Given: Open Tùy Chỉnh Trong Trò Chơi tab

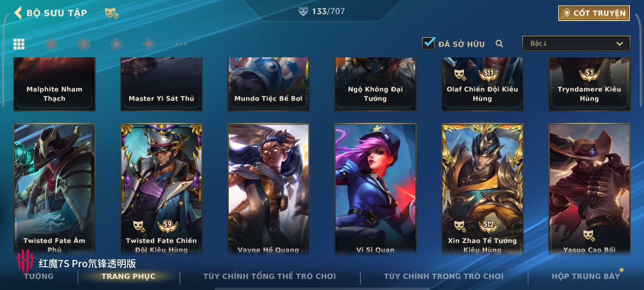Looking at the screenshot, I should click(x=444, y=276).
